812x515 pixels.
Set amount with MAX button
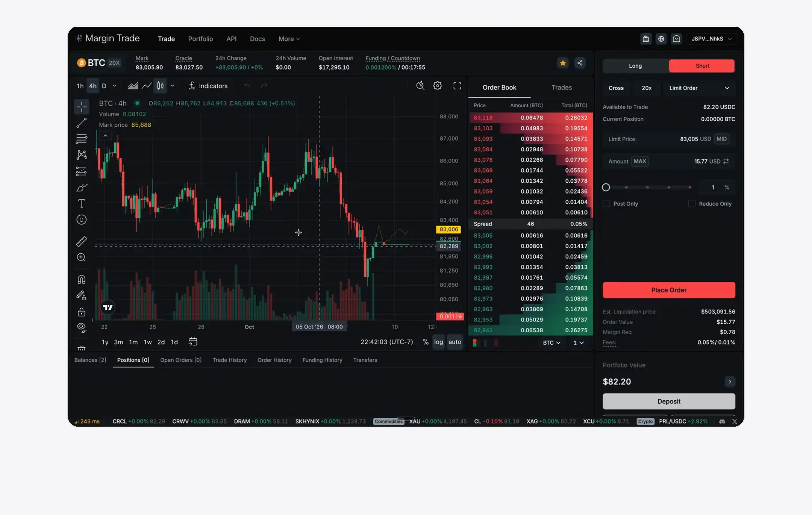click(x=639, y=161)
